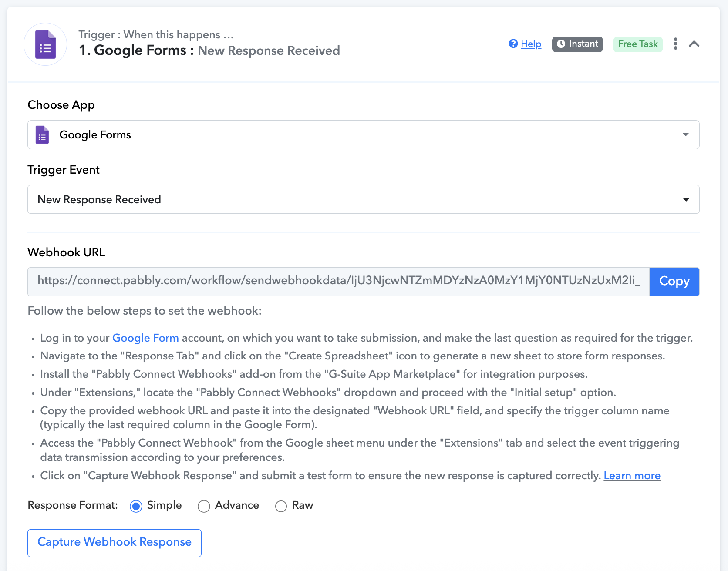Copy the webhook URL

pyautogui.click(x=674, y=282)
